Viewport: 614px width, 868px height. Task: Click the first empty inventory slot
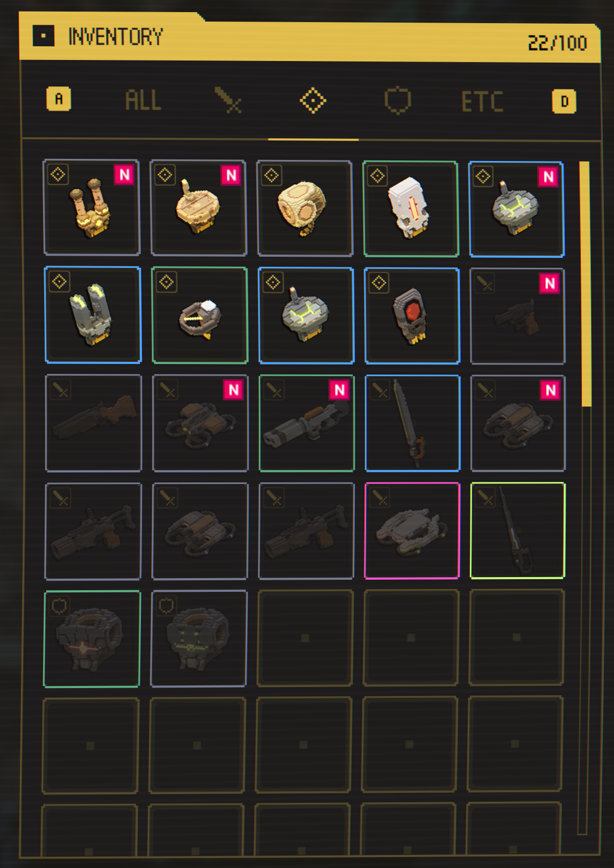(x=305, y=638)
